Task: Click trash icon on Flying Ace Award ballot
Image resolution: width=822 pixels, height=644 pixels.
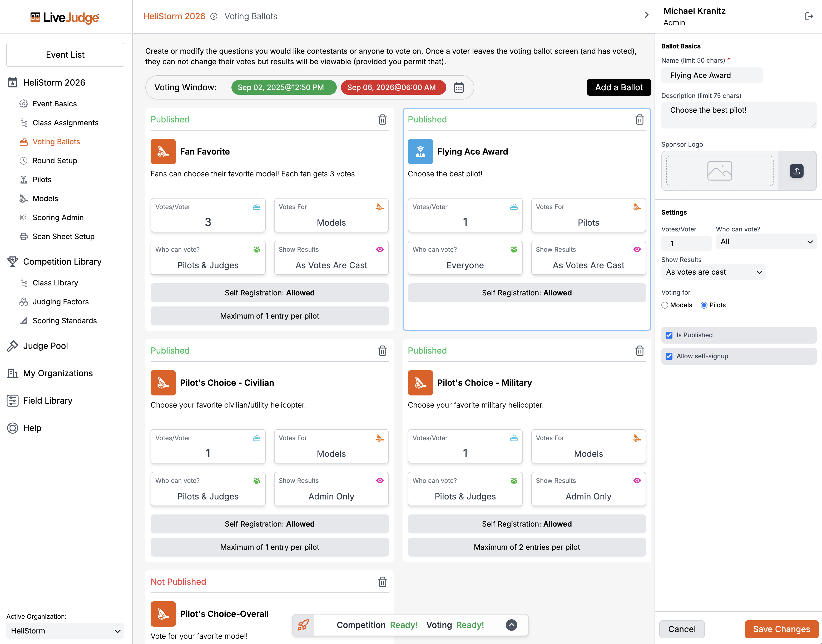Action: [x=640, y=120]
